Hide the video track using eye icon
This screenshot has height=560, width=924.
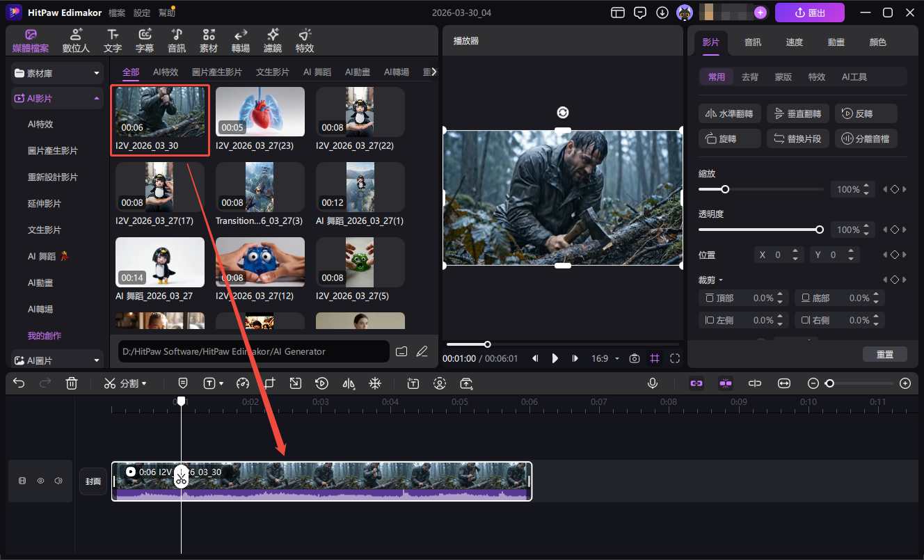pos(40,481)
